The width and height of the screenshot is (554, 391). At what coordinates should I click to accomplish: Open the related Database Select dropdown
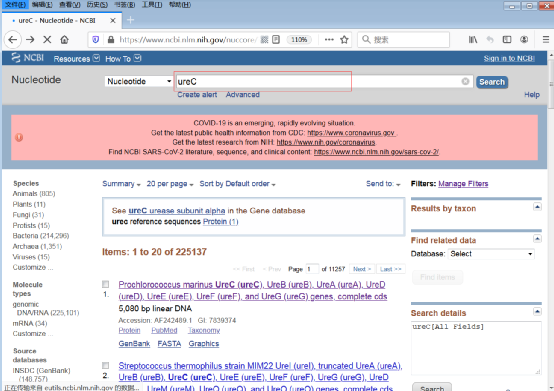491,254
